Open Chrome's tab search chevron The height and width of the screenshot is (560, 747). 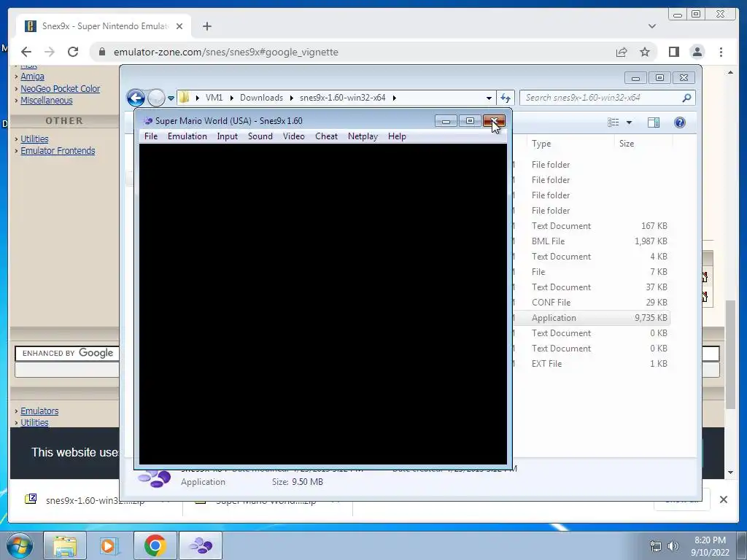pos(652,26)
